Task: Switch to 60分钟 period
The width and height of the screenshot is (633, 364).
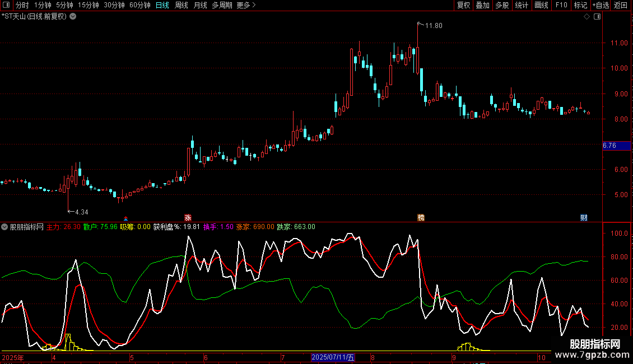Action: pyautogui.click(x=140, y=5)
